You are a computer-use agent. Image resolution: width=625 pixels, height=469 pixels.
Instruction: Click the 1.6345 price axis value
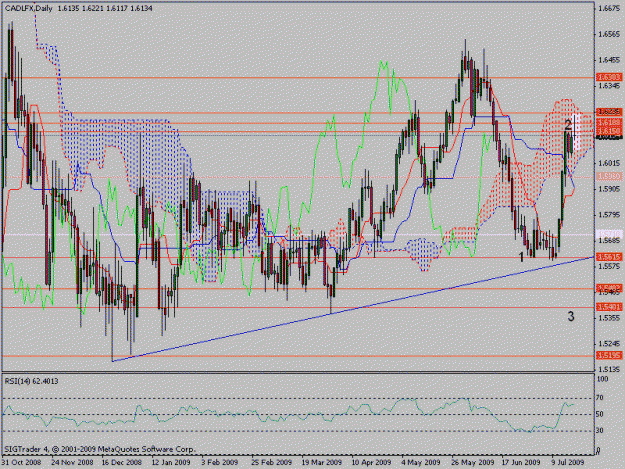click(x=609, y=86)
